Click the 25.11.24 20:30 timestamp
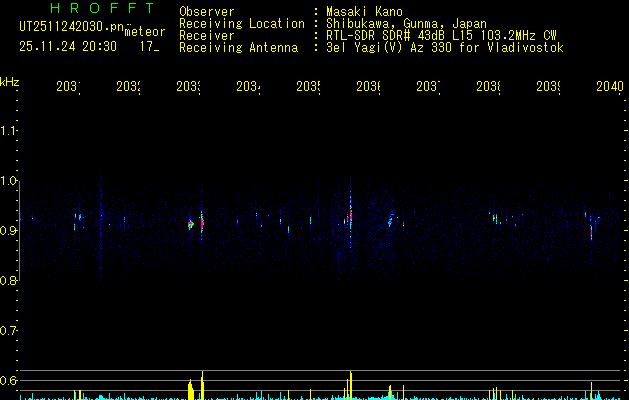The height and width of the screenshot is (400, 629). tap(68, 47)
